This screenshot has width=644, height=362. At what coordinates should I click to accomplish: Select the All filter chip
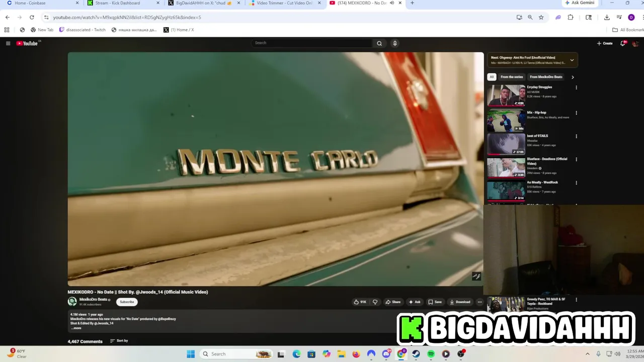pos(492,77)
